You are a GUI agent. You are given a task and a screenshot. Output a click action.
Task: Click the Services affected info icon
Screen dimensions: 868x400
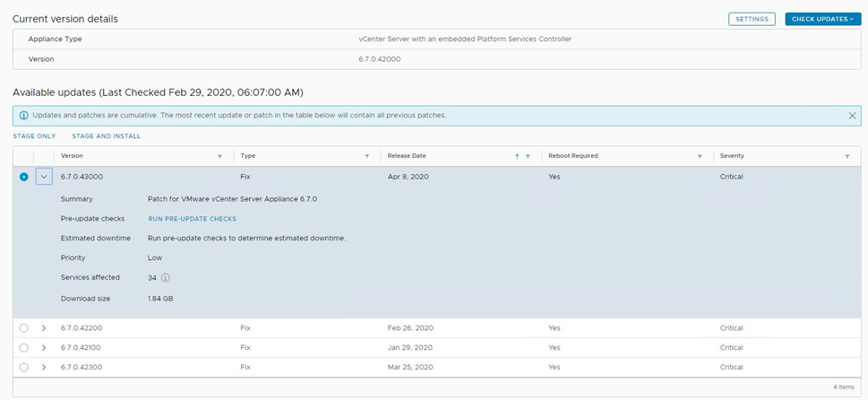[x=166, y=278]
